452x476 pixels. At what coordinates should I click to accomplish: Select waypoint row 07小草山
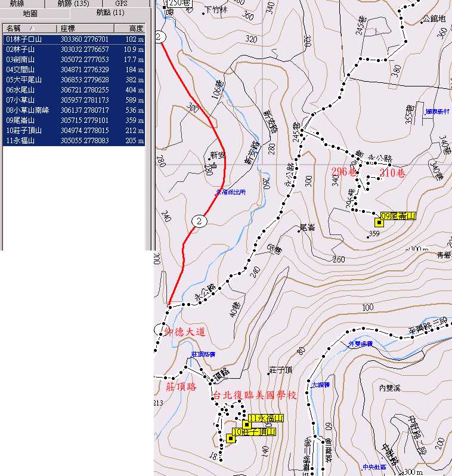pos(74,100)
